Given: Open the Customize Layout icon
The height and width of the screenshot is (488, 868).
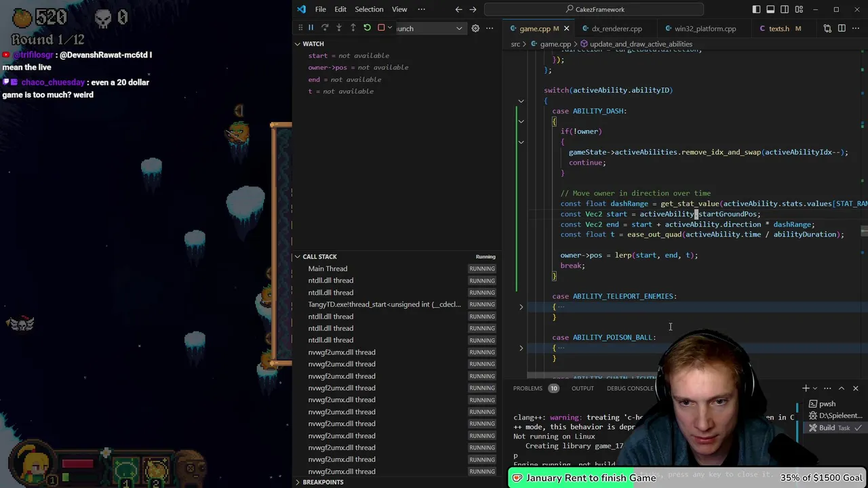Looking at the screenshot, I should (799, 9).
